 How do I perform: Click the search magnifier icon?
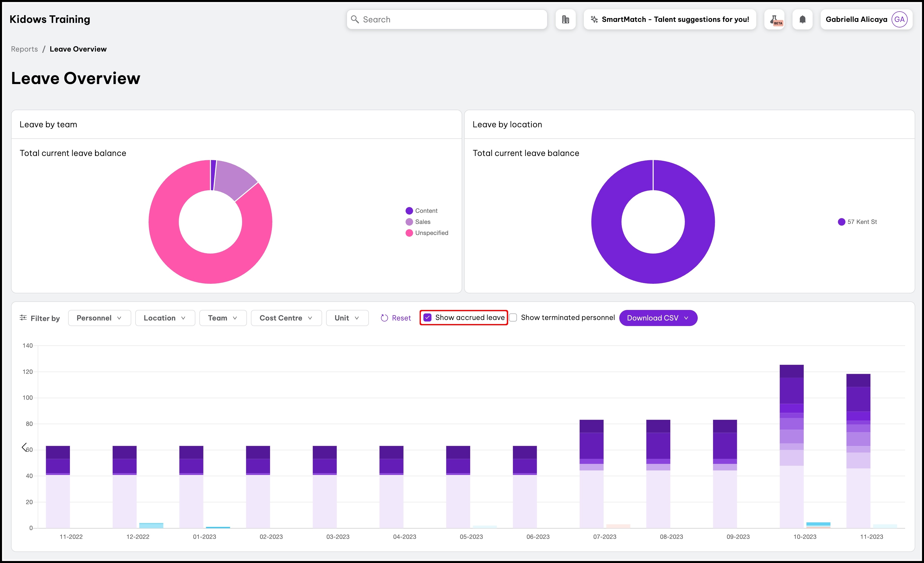355,20
